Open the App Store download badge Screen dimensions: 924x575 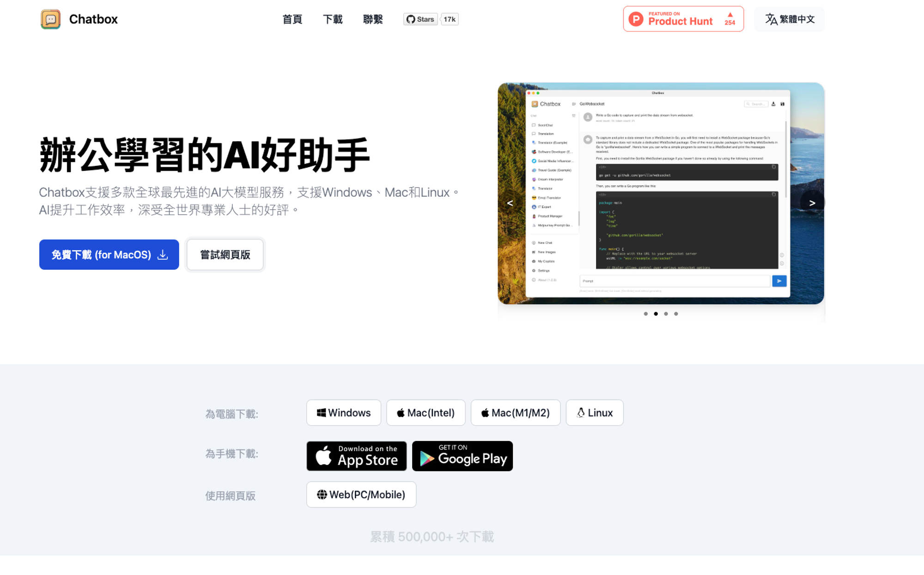pos(356,456)
